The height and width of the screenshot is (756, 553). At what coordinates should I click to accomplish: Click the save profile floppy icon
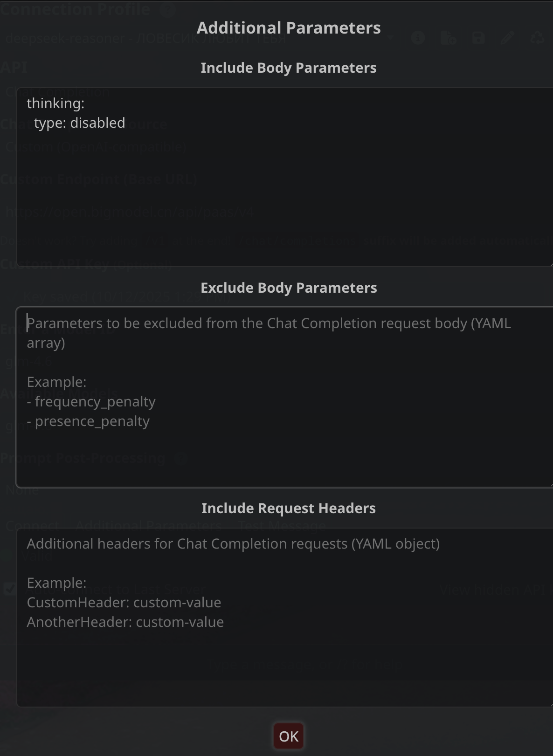pos(478,38)
